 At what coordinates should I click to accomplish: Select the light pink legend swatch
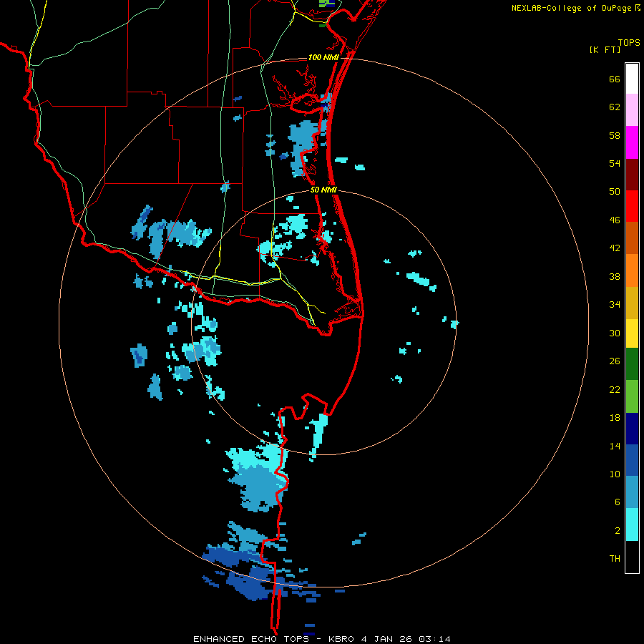tap(632, 110)
